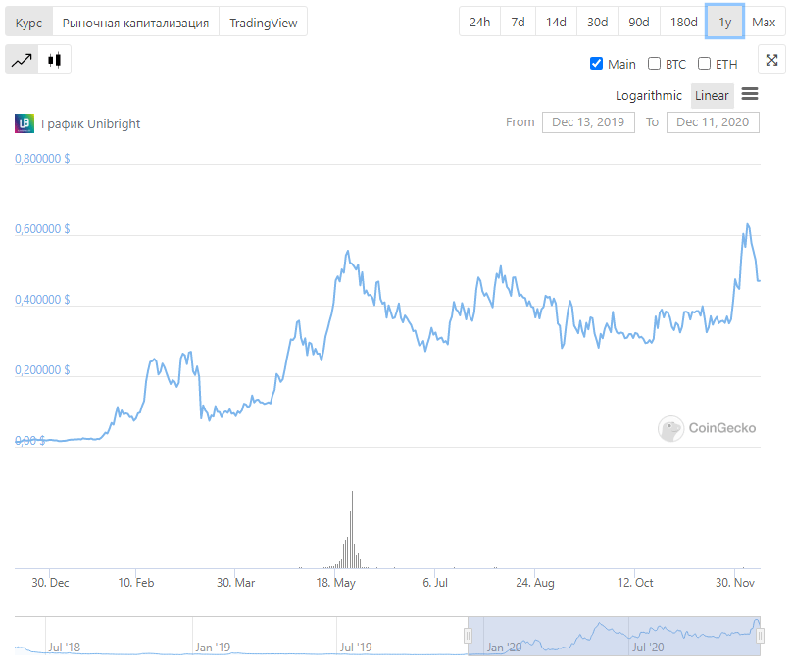Click the 0,800000 $ axis label
The width and height of the screenshot is (792, 672).
pyautogui.click(x=42, y=159)
